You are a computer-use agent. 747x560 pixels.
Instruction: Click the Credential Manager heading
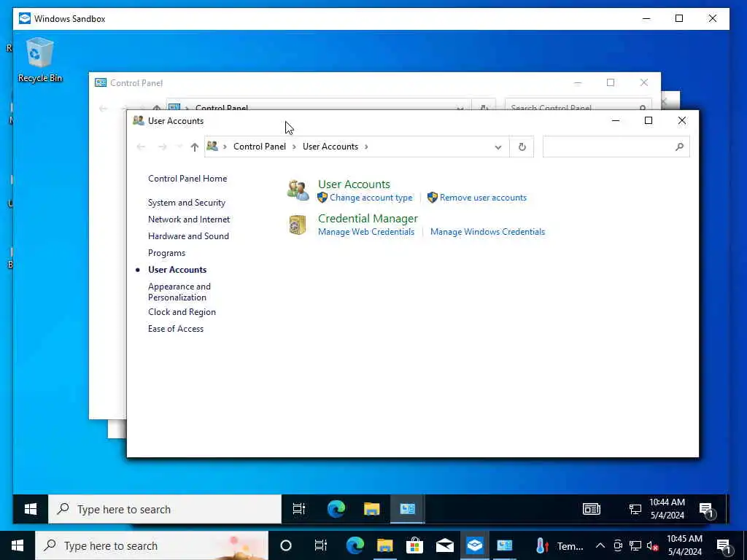368,219
